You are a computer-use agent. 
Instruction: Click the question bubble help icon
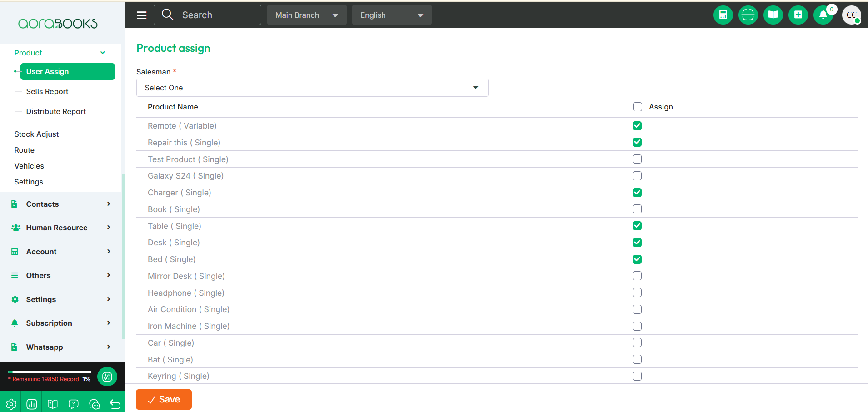[74, 404]
